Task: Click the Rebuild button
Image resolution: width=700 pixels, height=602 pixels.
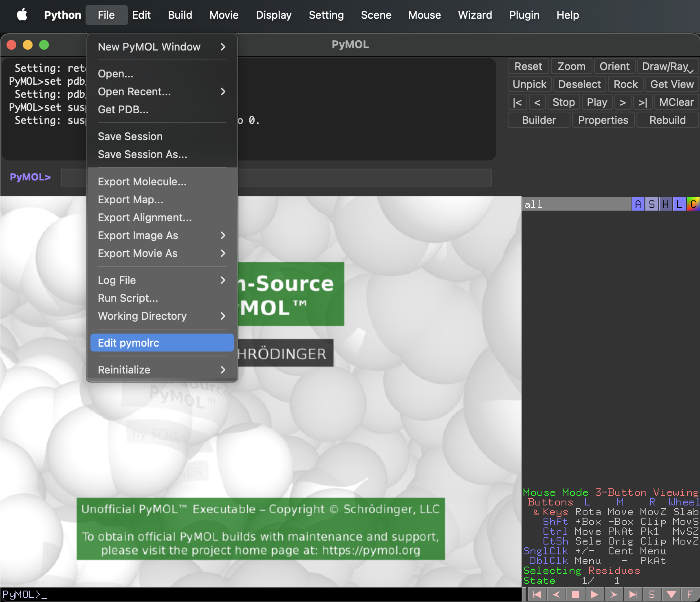Action: coord(668,120)
